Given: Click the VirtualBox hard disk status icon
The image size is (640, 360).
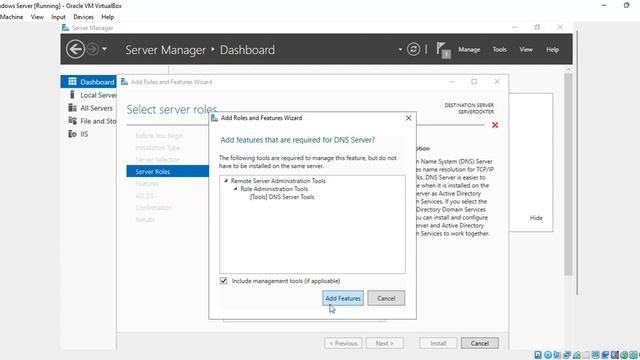Looking at the screenshot, I should tap(538, 355).
